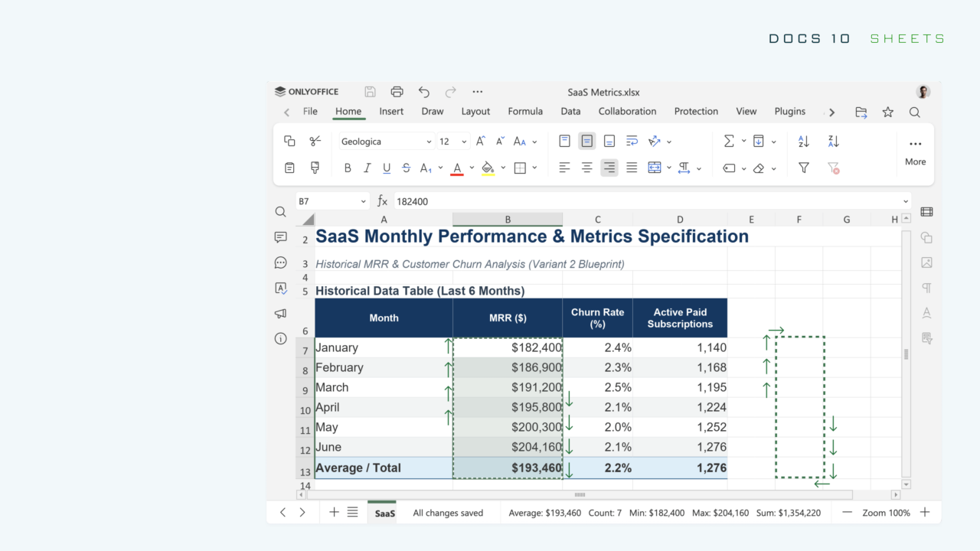Viewport: 980px width, 551px height.
Task: Open the Insert tab
Action: (x=391, y=112)
